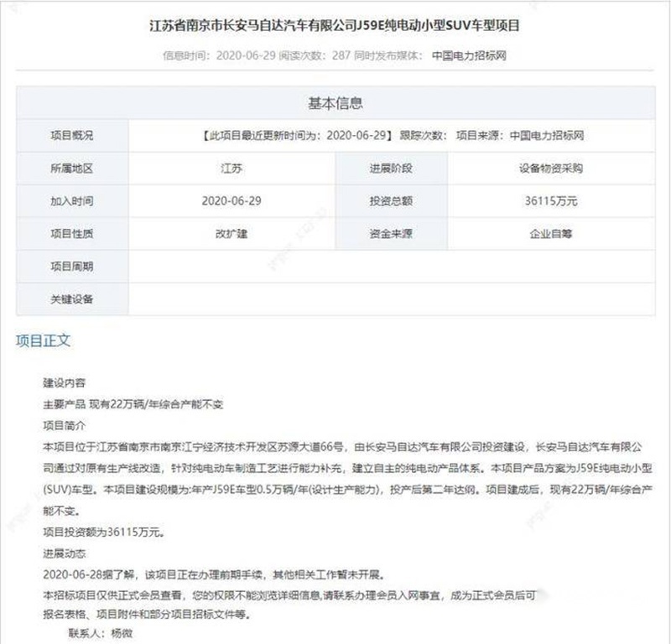
Task: Click the 进展阶段 label cell
Action: [391, 169]
